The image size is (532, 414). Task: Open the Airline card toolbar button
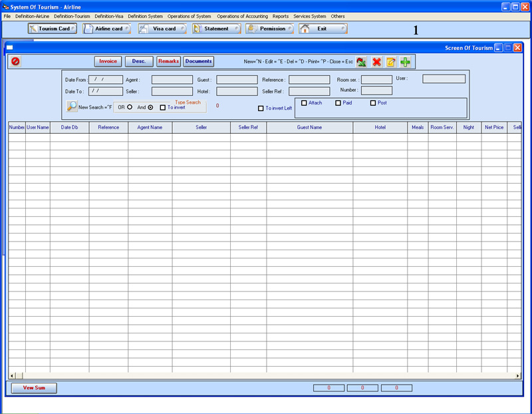[x=106, y=29]
